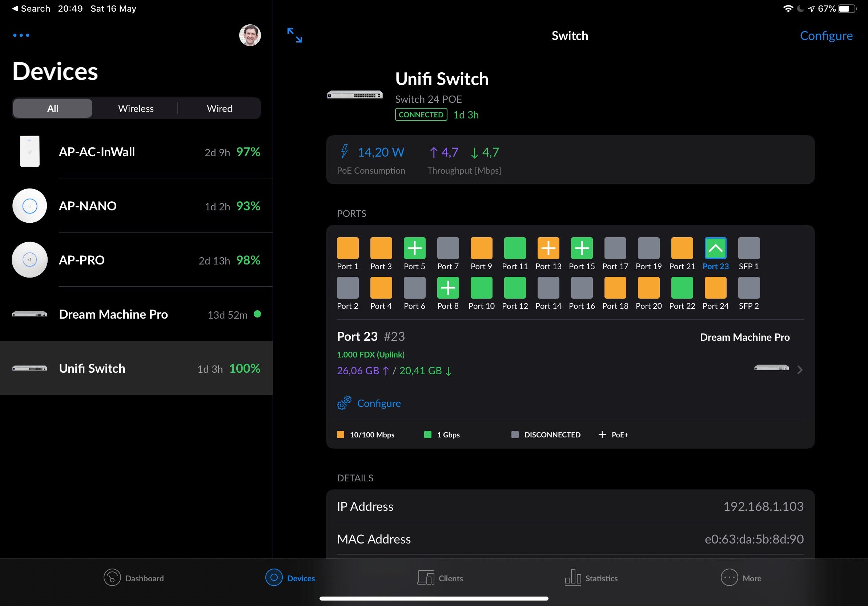Tap the Dream Machine Pro uplink thumbnail

pos(772,368)
